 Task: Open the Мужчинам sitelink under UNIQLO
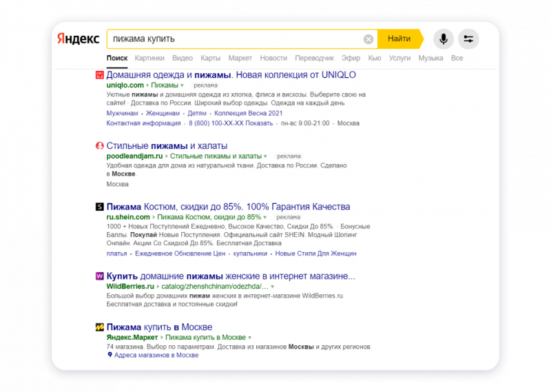(123, 113)
